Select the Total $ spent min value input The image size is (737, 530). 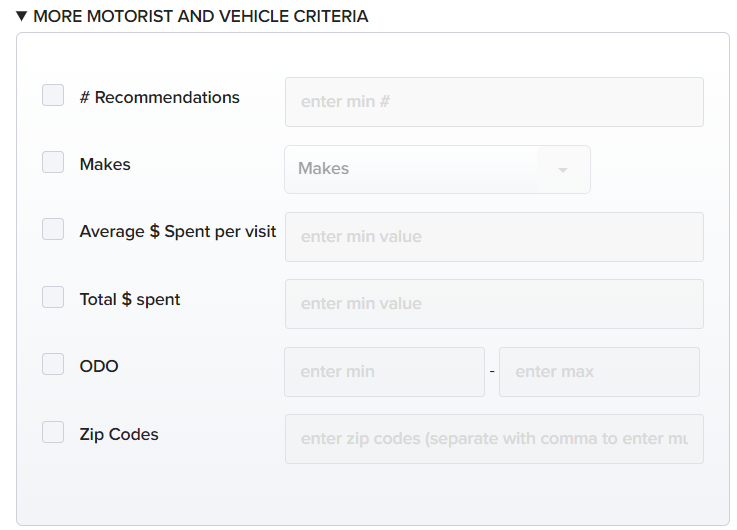(494, 304)
